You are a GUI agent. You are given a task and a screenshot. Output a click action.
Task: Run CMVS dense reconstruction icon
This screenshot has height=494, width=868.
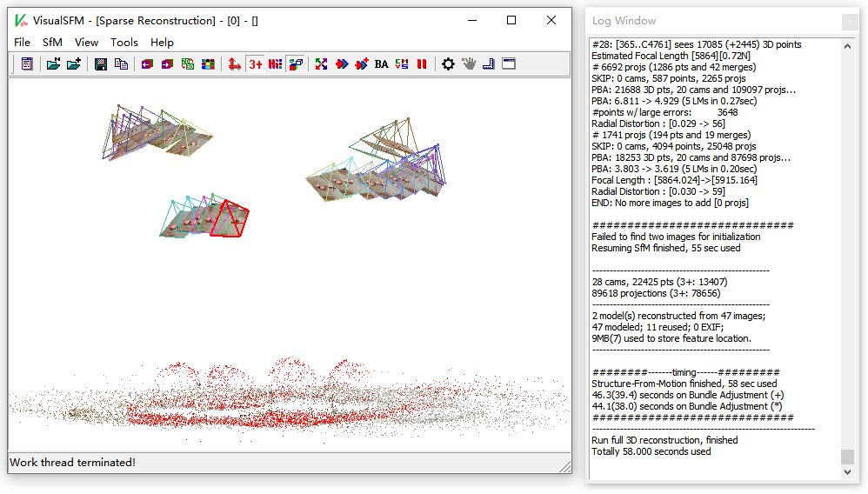[402, 64]
